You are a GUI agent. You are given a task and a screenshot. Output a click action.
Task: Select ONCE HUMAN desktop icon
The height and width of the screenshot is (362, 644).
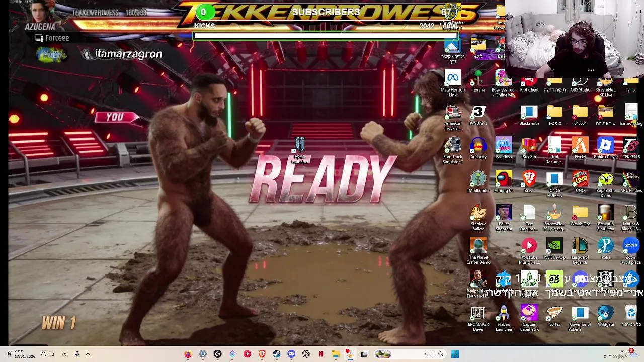click(554, 185)
